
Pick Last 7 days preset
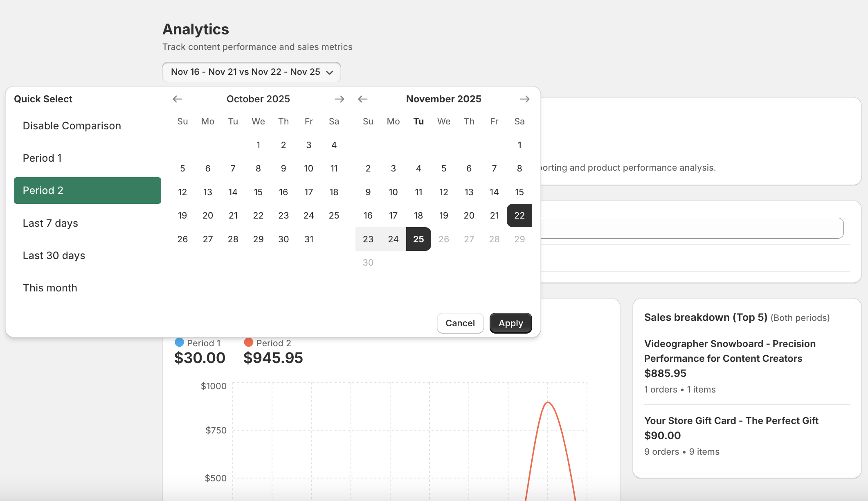[50, 223]
